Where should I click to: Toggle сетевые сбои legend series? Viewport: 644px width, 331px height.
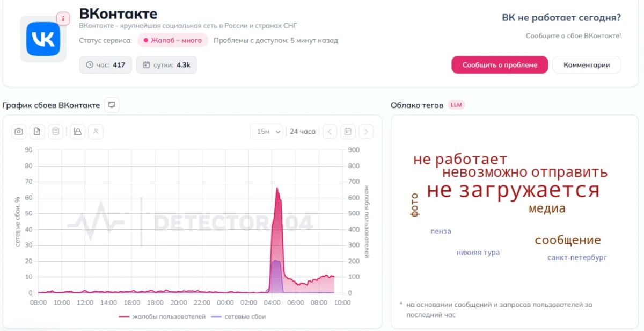[239, 316]
